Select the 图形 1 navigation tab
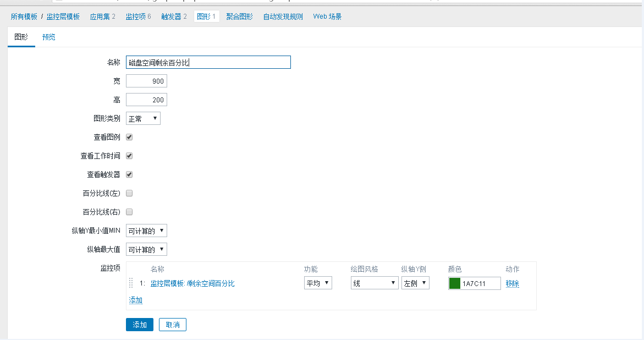This screenshot has width=644, height=340. click(x=206, y=17)
